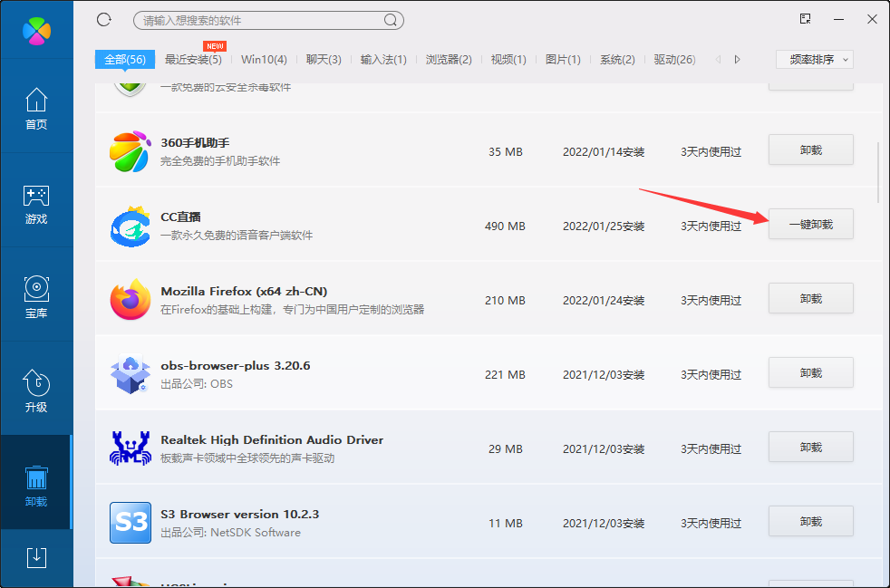Screen dimensions: 890x588
Task: Click 一键卸载 for CC直播
Action: pyautogui.click(x=811, y=224)
